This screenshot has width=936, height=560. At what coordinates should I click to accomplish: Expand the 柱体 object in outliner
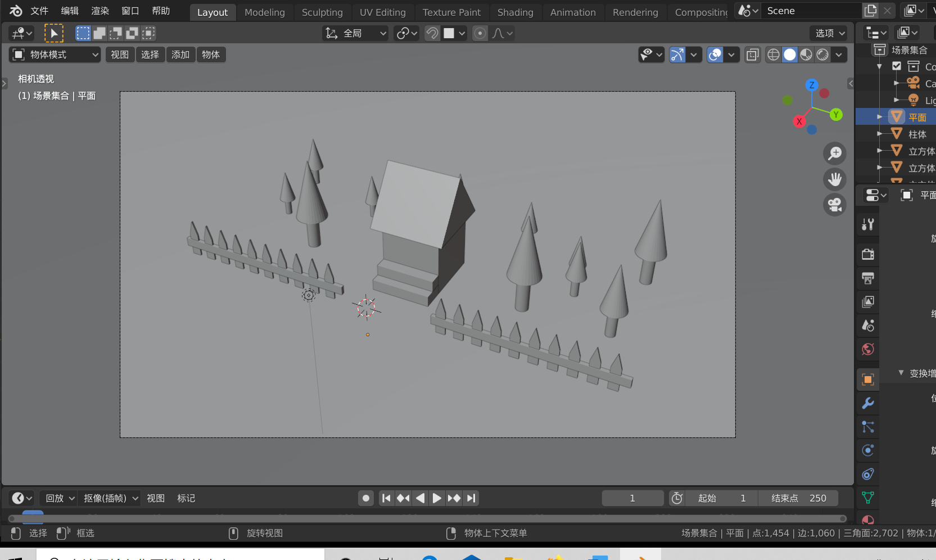(x=880, y=134)
